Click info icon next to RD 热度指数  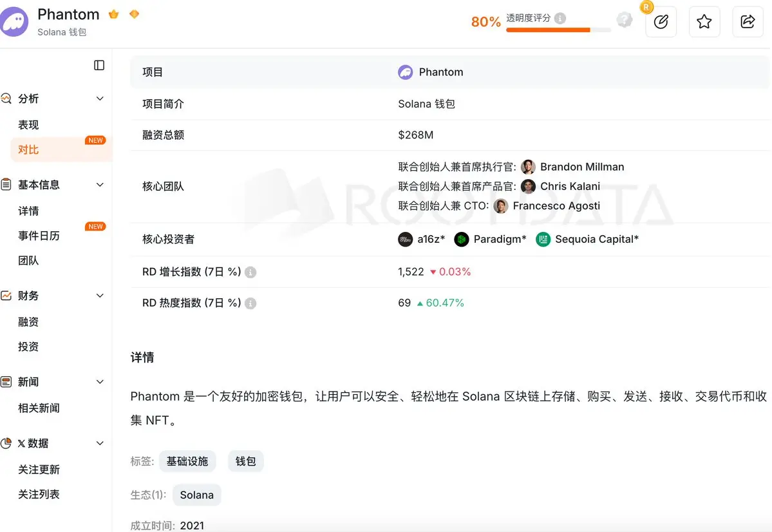tap(250, 303)
